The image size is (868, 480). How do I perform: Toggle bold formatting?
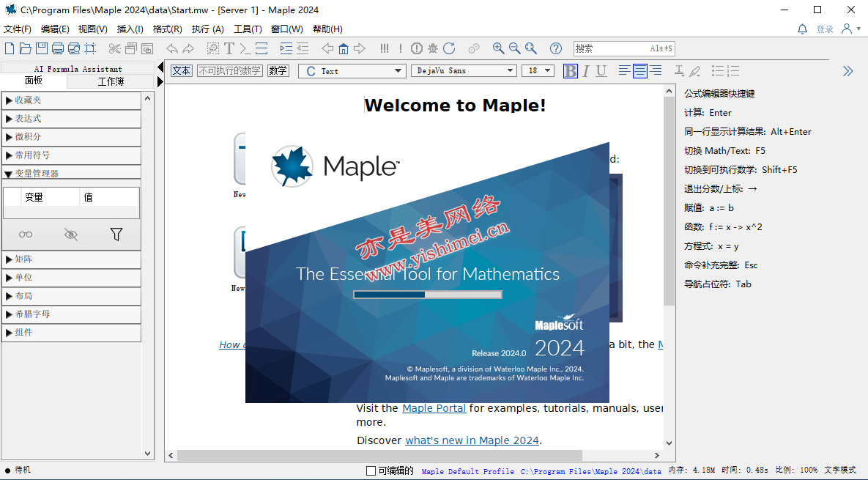point(571,71)
